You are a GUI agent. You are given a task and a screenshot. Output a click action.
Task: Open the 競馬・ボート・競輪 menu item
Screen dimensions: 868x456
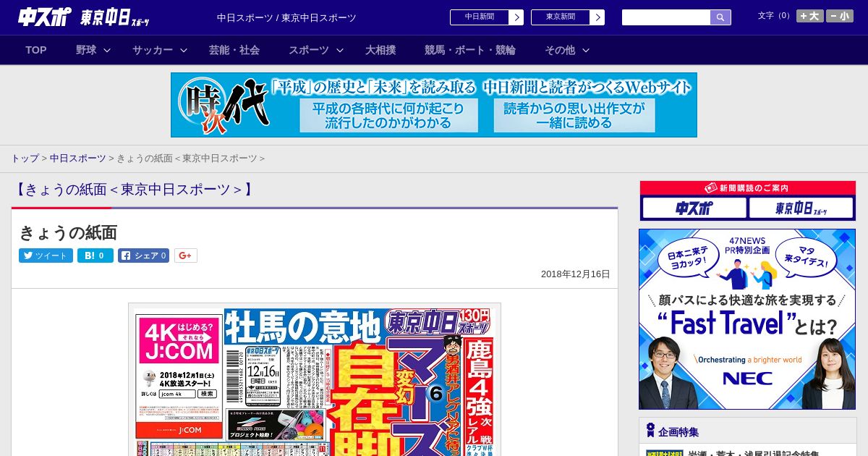click(x=470, y=50)
